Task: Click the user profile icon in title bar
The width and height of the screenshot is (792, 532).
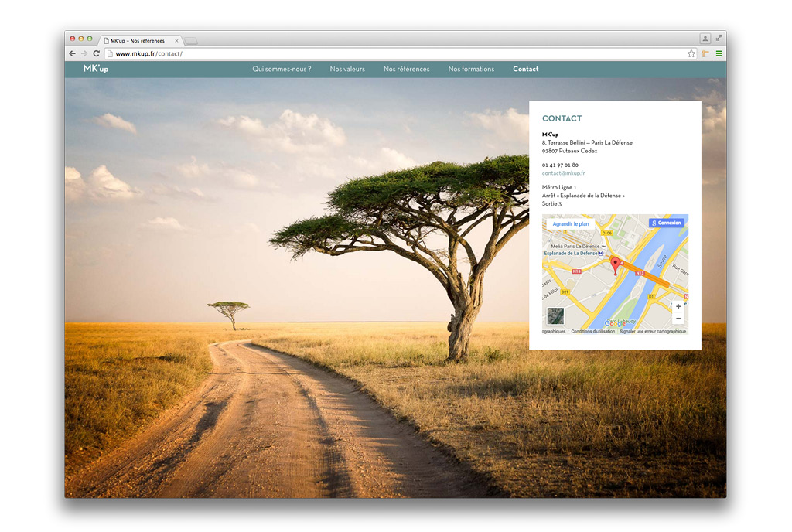Action: 705,38
